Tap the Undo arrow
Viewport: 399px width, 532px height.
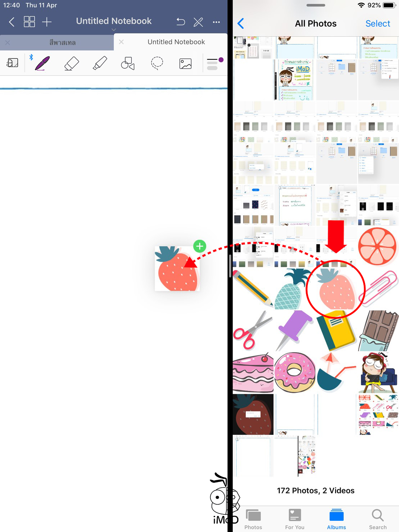click(181, 22)
